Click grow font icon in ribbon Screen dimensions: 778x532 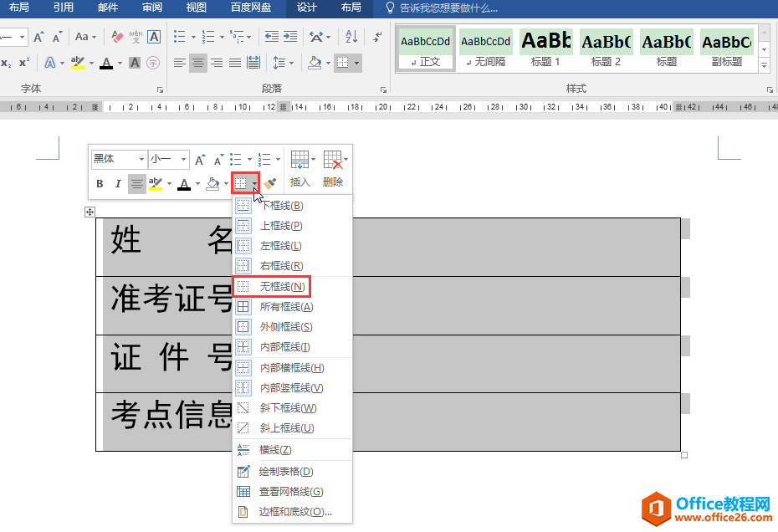38,37
